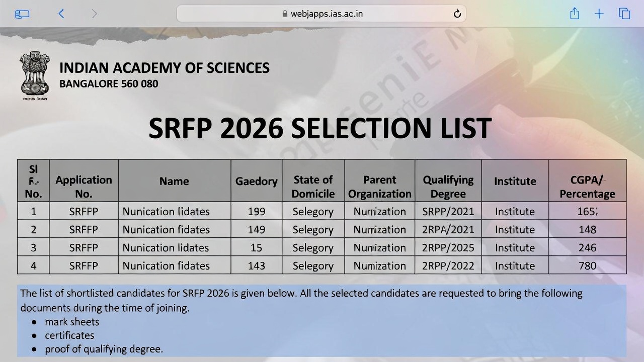Reload the webjapps.ias.ac.in page
Image resolution: width=644 pixels, height=362 pixels.
(457, 14)
